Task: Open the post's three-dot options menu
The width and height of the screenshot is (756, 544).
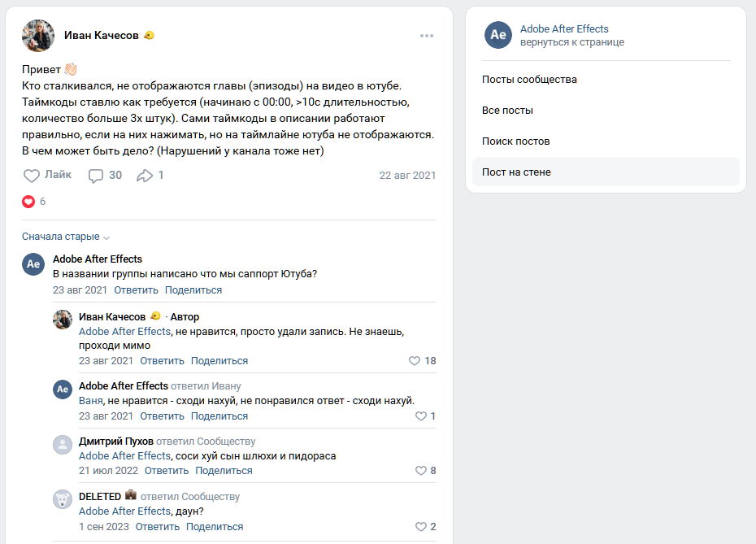Action: click(x=426, y=36)
